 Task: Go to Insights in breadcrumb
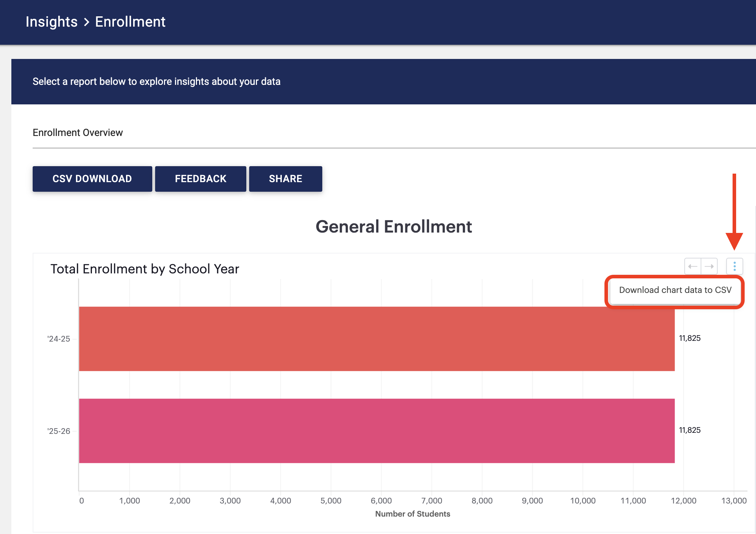(51, 22)
